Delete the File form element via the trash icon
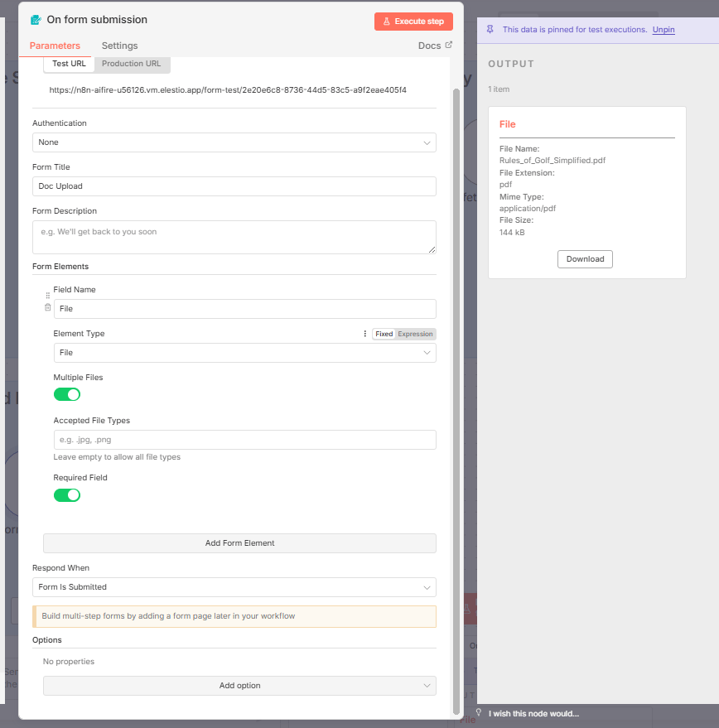This screenshot has width=719, height=728. [x=47, y=307]
